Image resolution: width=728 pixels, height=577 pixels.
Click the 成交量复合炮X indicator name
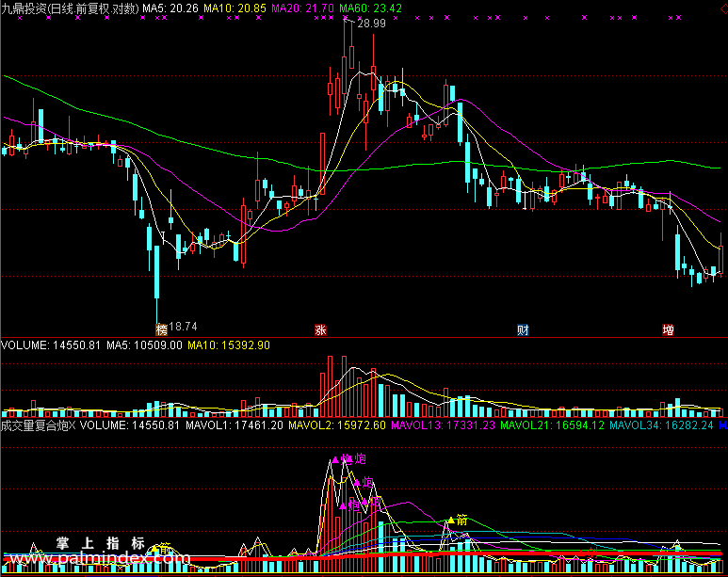[x=38, y=425]
